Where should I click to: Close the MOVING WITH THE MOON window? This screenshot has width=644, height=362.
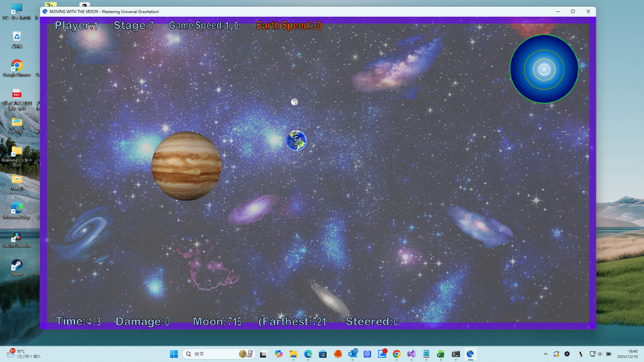588,12
